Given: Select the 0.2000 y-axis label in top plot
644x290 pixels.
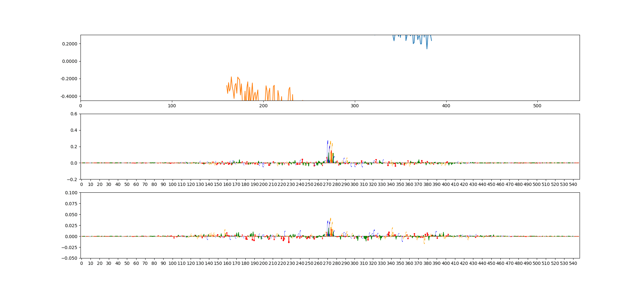Looking at the screenshot, I should [x=70, y=44].
